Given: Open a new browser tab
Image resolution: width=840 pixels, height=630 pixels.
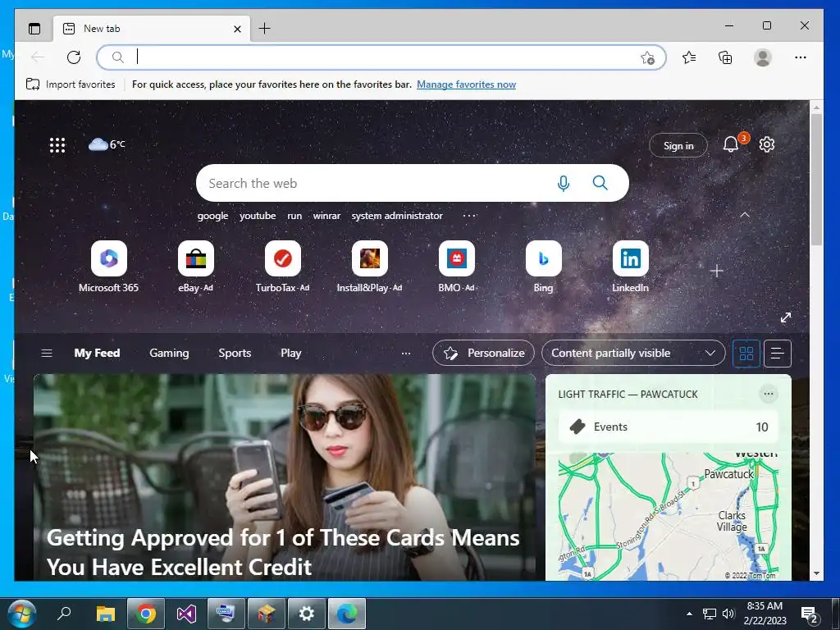Looking at the screenshot, I should [265, 29].
